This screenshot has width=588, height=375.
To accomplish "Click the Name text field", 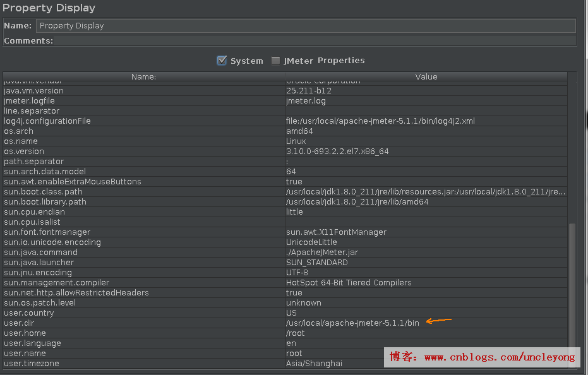I will point(306,26).
